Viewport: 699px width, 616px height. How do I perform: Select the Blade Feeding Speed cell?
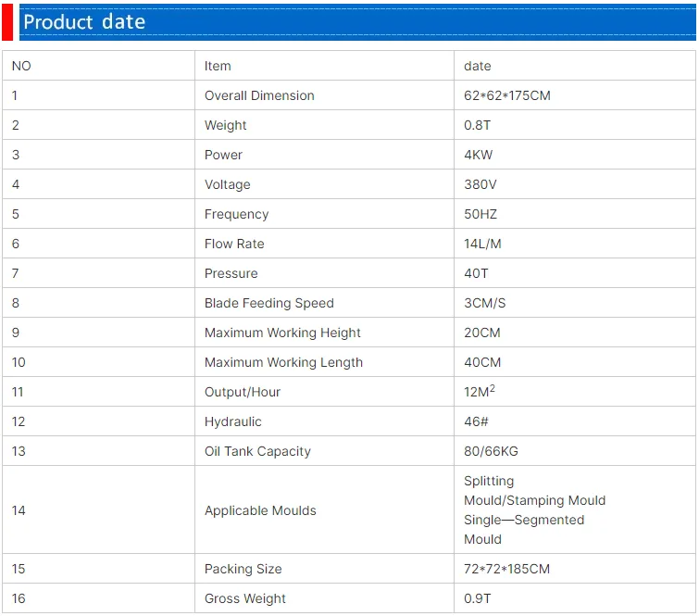(x=324, y=303)
